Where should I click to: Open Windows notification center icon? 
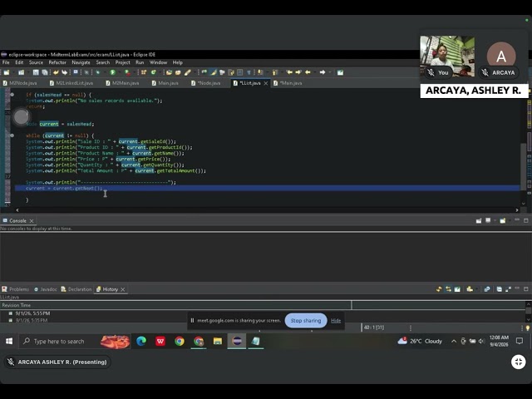point(519,341)
